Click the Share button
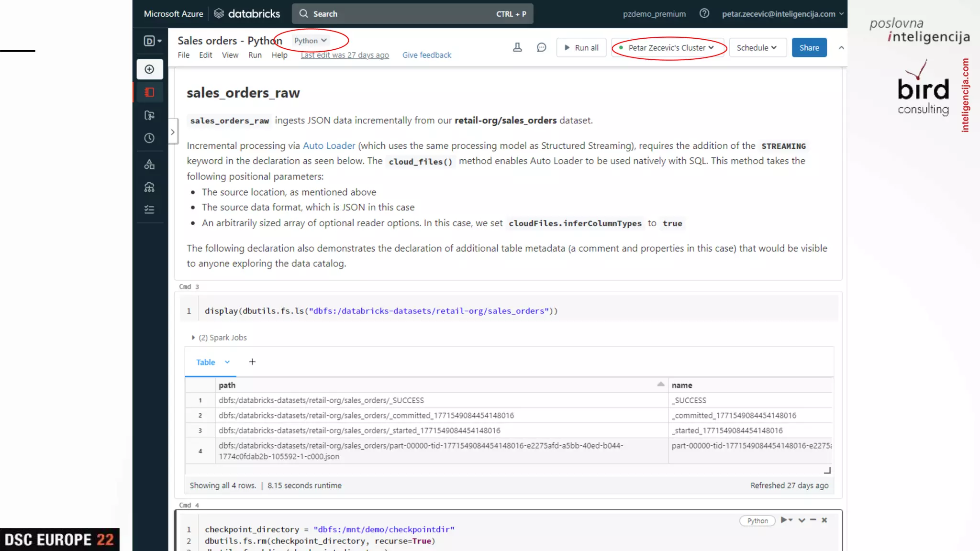This screenshot has width=980, height=551. [x=809, y=48]
